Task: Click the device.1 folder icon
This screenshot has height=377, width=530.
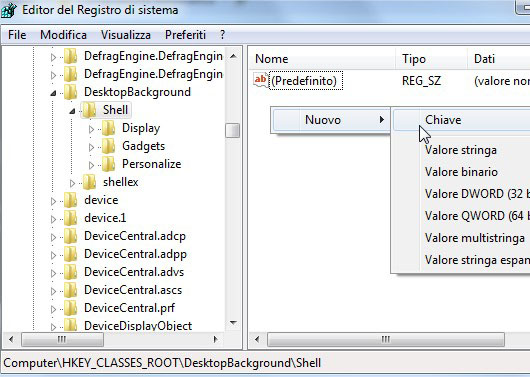Action: point(71,218)
